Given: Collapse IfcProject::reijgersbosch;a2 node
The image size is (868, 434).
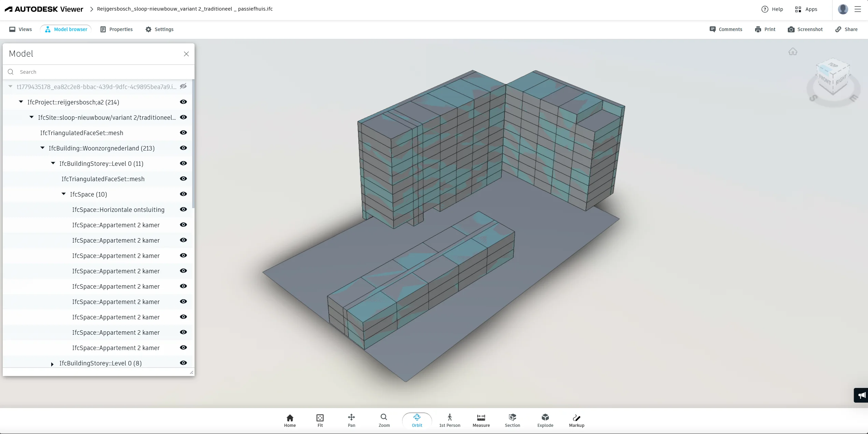Looking at the screenshot, I should 21,102.
